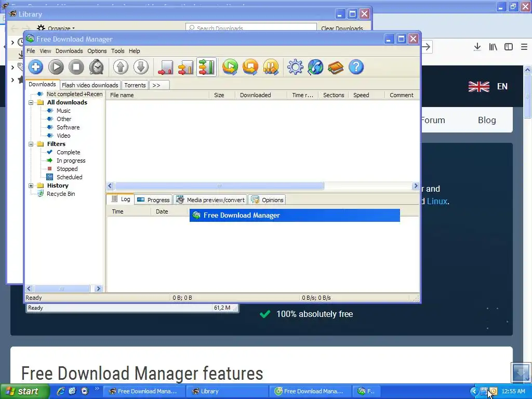Open the Opinions tab

pyautogui.click(x=268, y=200)
